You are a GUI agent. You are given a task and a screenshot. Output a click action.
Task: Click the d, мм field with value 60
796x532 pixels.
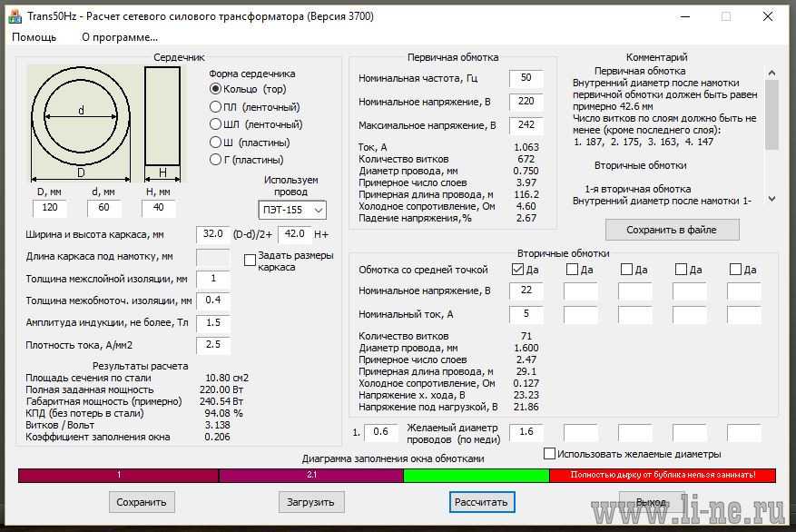click(x=104, y=208)
